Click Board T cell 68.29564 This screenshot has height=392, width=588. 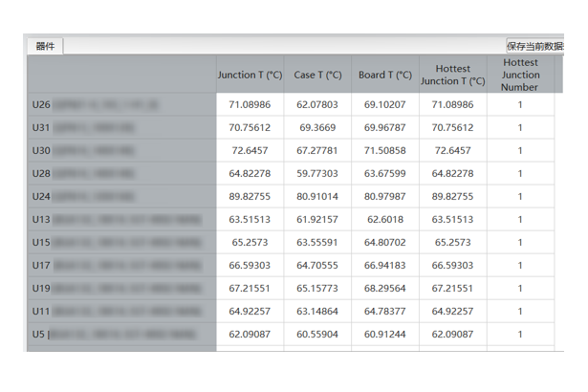(x=385, y=288)
